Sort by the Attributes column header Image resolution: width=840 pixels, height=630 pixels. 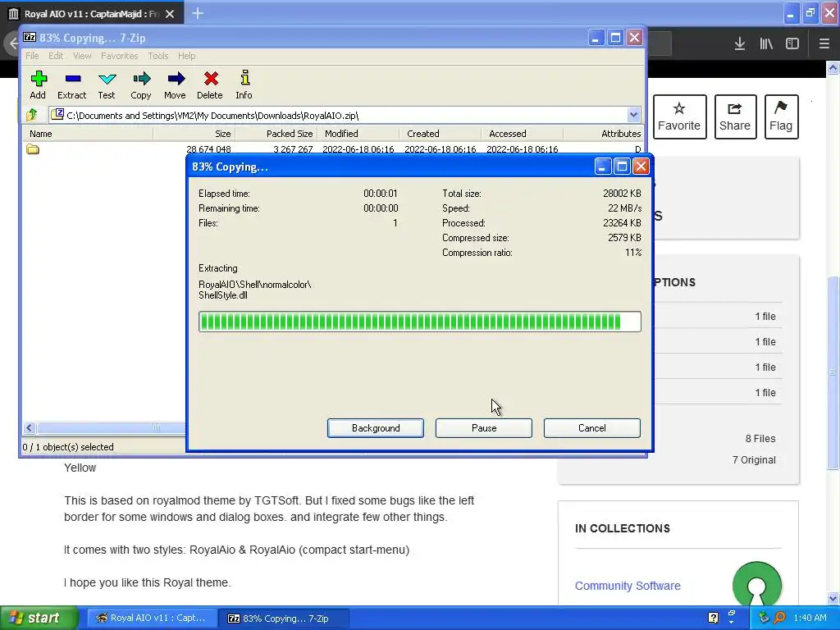click(x=603, y=134)
